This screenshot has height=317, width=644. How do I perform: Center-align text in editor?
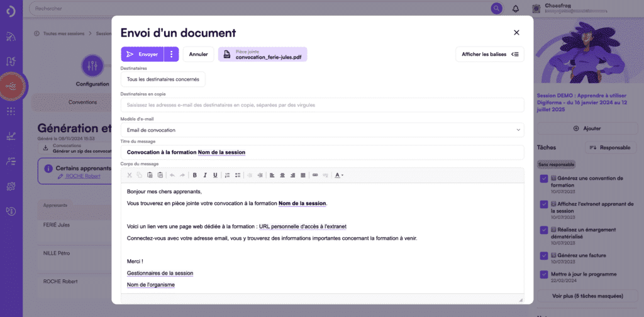tap(282, 175)
